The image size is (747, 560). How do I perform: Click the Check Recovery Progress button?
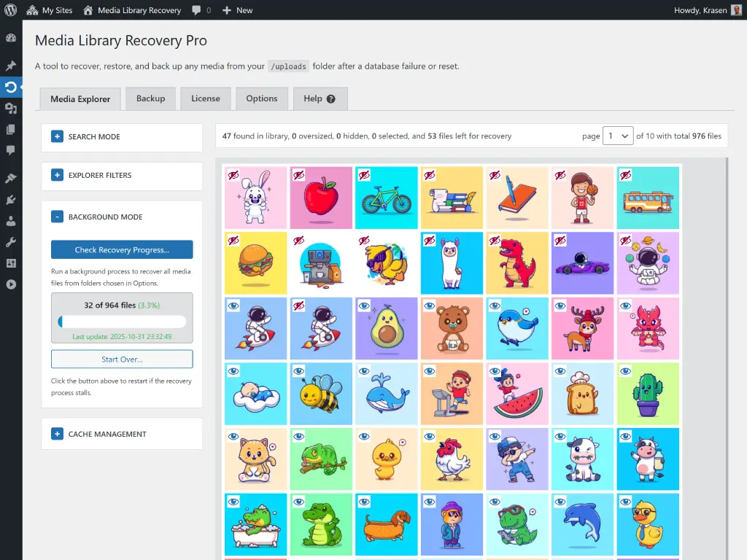click(x=121, y=249)
